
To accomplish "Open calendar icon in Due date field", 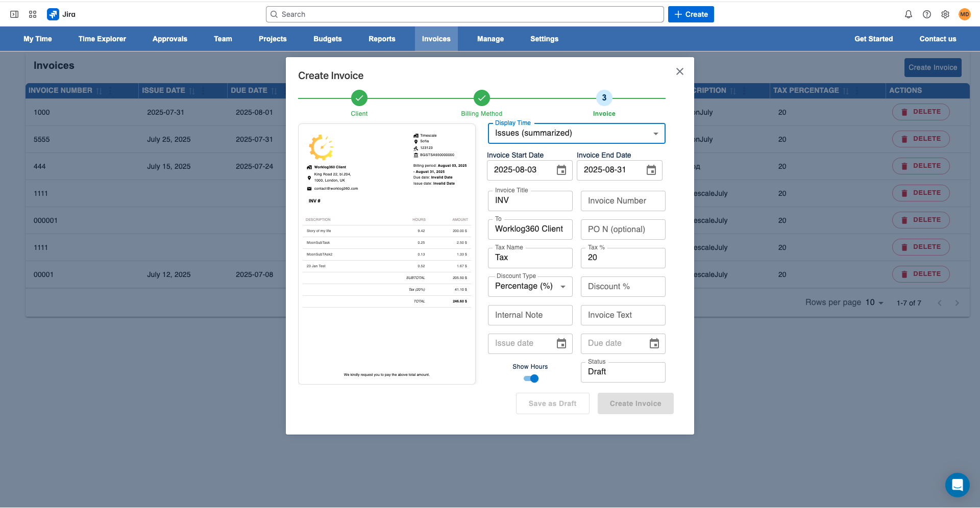I will click(654, 343).
